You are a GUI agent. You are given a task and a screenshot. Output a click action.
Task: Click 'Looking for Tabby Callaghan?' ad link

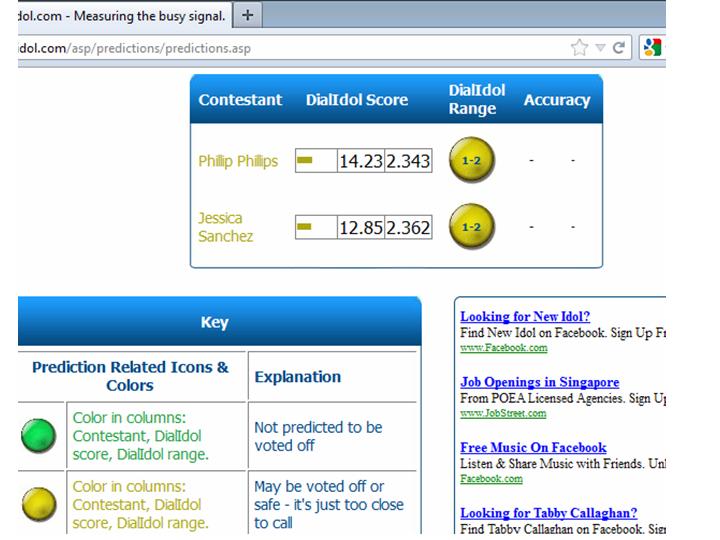tap(548, 513)
